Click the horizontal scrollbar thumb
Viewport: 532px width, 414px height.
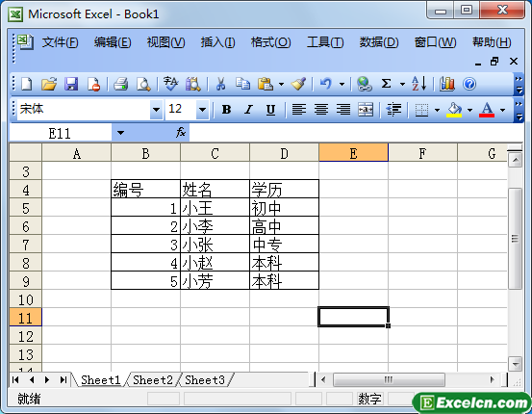(x=389, y=379)
